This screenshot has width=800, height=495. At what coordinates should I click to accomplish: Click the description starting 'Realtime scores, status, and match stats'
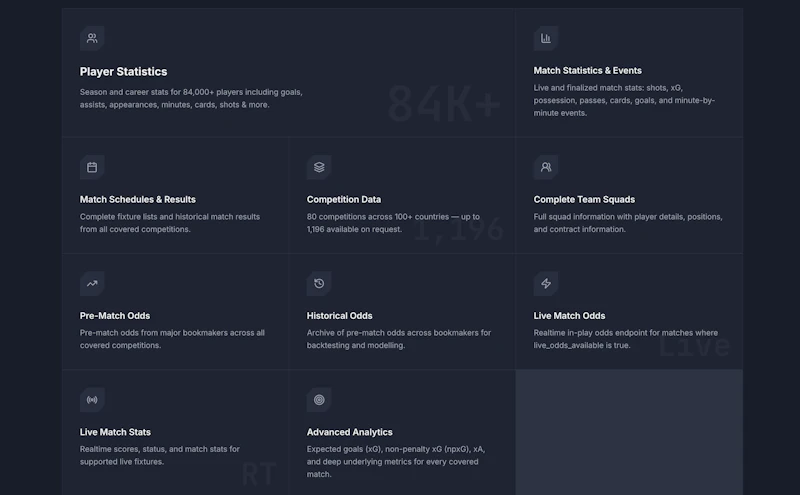point(160,455)
